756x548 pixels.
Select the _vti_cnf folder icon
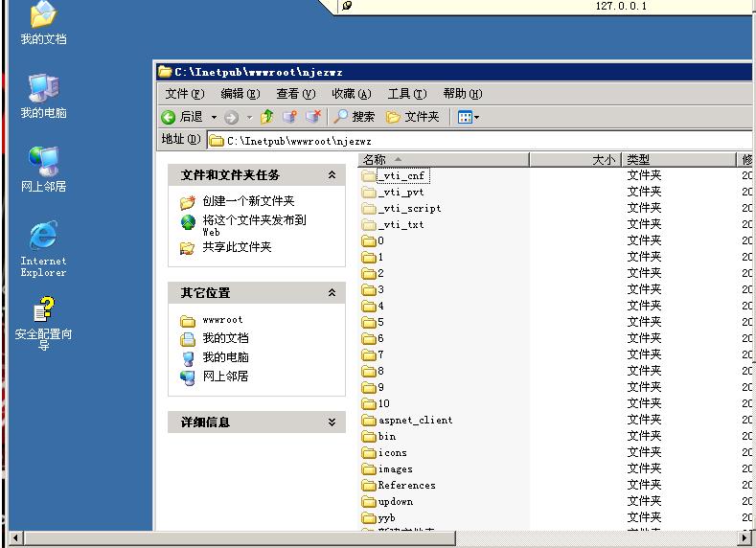(369, 176)
